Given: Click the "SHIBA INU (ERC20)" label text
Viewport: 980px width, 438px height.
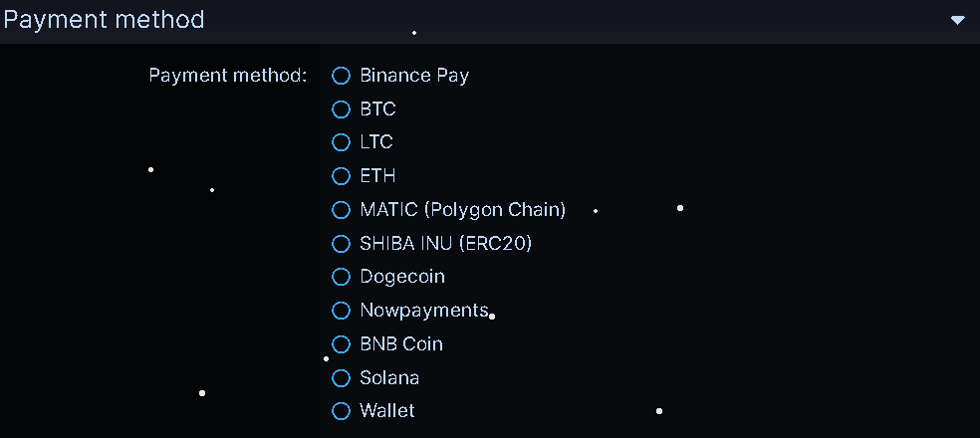Looking at the screenshot, I should [x=445, y=244].
